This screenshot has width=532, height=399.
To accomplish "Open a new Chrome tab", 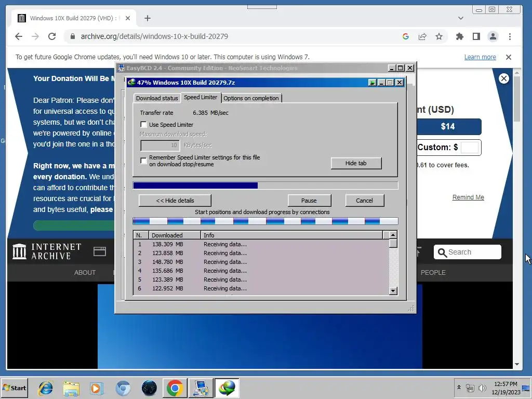I will click(147, 18).
